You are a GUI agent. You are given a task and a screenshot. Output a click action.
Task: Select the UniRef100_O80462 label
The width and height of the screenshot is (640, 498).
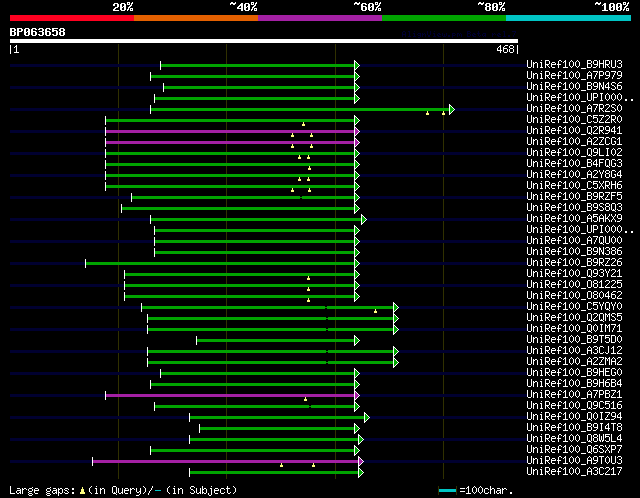click(x=574, y=296)
